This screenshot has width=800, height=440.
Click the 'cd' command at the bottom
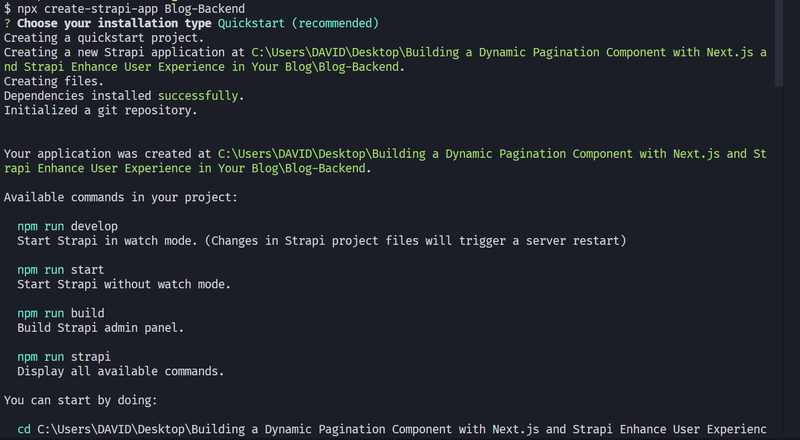tap(24, 429)
